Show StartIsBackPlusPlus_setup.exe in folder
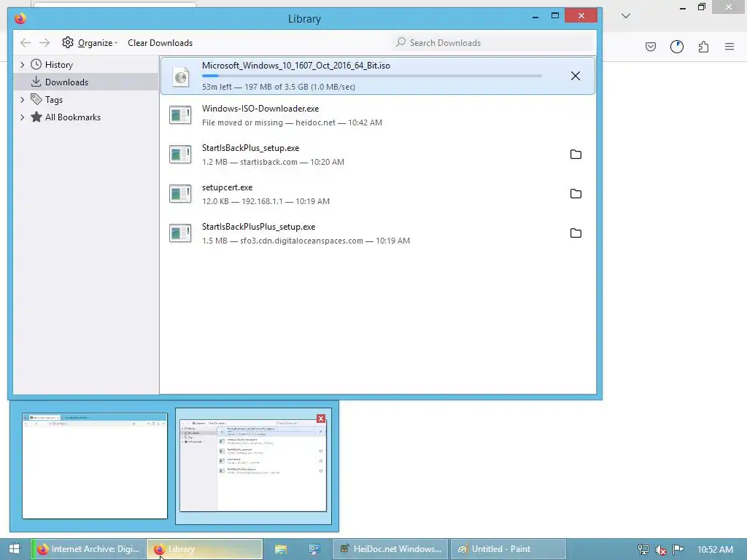 [576, 233]
